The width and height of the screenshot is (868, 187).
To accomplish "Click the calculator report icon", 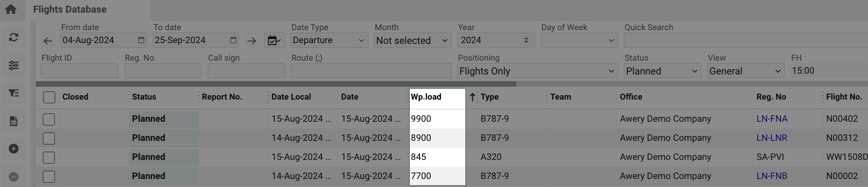I will [x=14, y=121].
